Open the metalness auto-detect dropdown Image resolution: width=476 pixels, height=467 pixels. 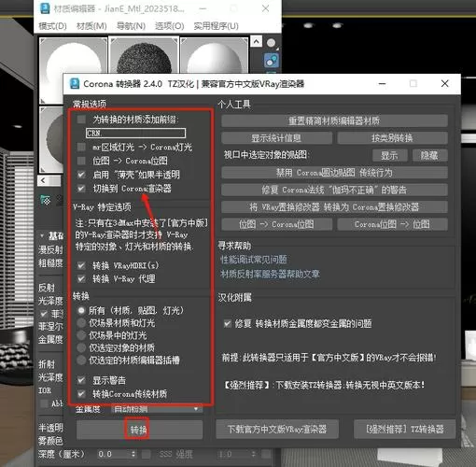157,409
